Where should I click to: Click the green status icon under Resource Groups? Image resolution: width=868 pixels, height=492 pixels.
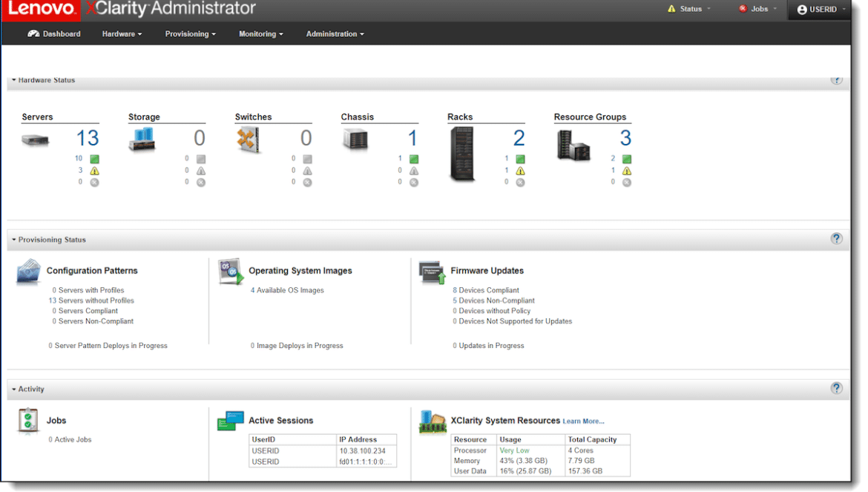[x=627, y=159]
